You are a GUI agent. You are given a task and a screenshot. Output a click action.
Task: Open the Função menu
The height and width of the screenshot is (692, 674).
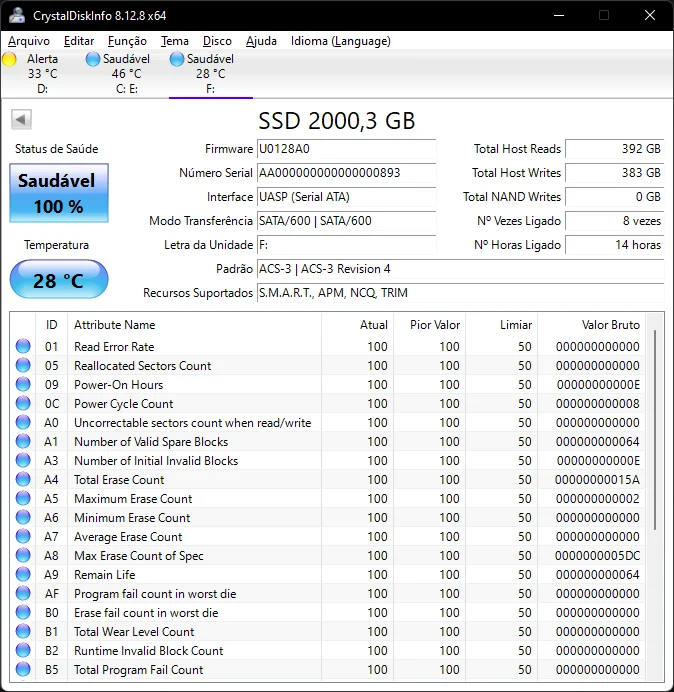[x=127, y=41]
